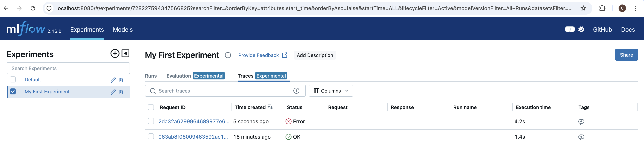Open the browser profile avatar
The image size is (644, 160).
pos(622,8)
